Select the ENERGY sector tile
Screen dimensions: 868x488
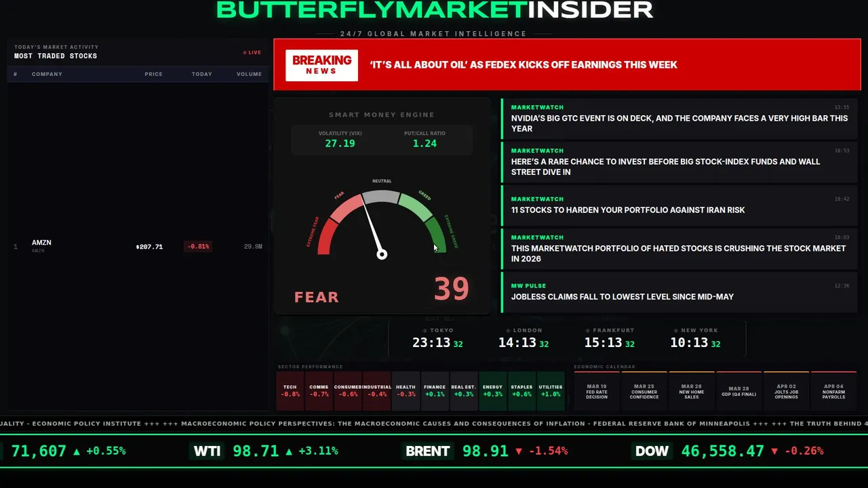[x=492, y=391]
